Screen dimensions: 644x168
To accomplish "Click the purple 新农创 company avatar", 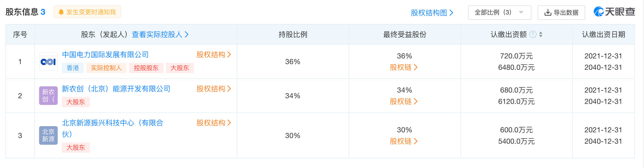I will click(48, 96).
